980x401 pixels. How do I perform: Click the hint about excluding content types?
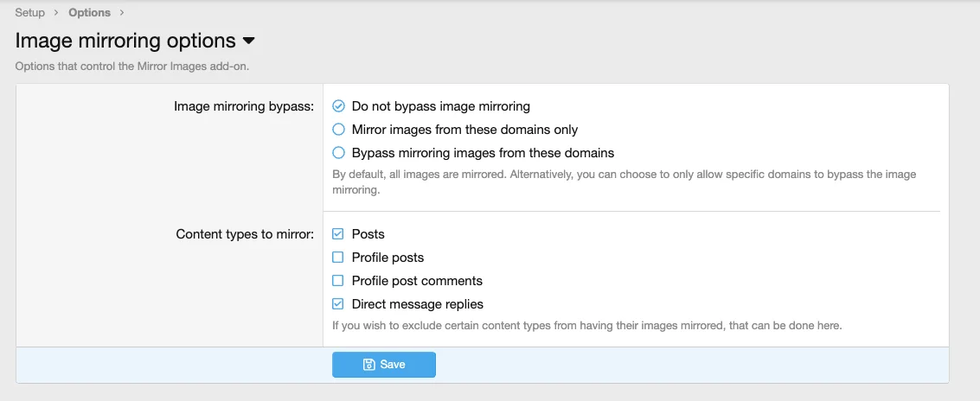[x=586, y=326]
